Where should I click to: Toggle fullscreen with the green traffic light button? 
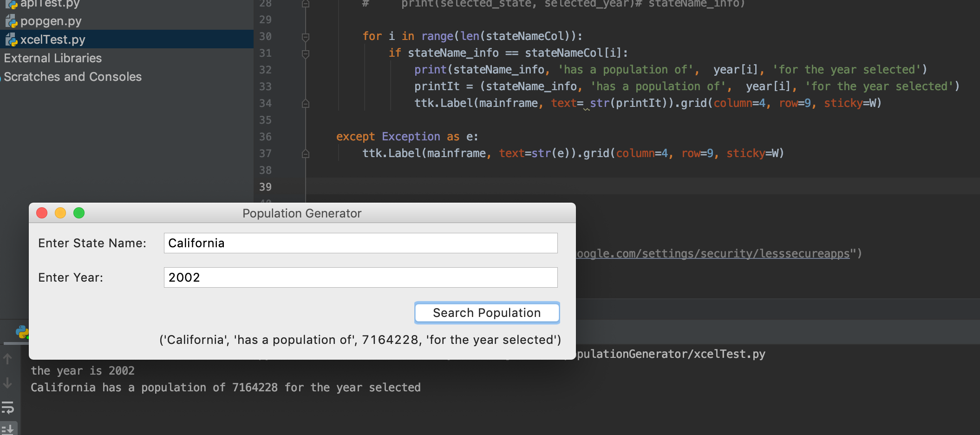pyautogui.click(x=79, y=213)
